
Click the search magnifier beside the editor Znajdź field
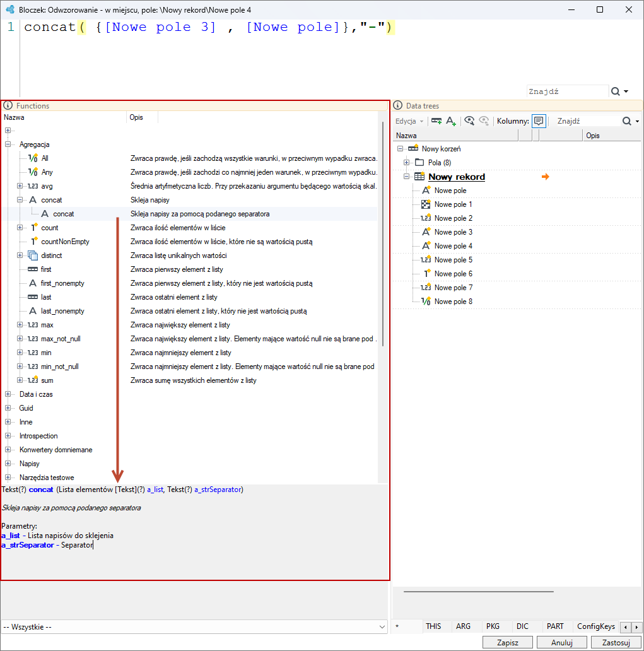click(616, 91)
